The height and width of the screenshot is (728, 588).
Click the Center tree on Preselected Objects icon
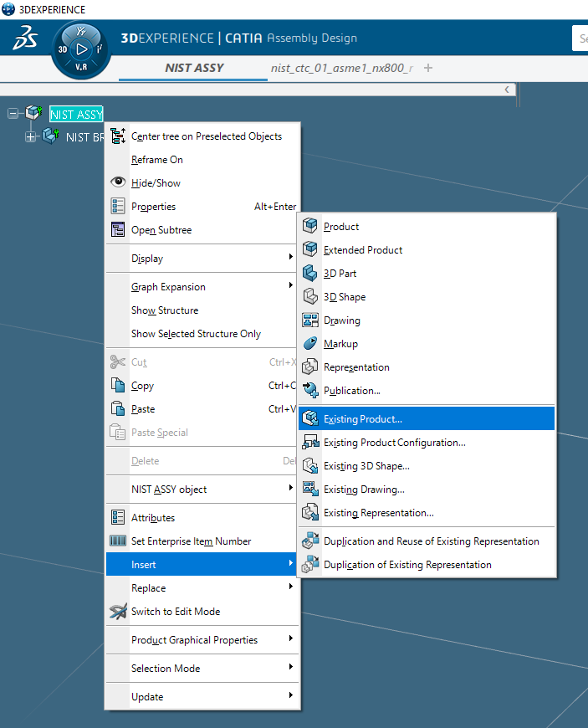pyautogui.click(x=118, y=136)
